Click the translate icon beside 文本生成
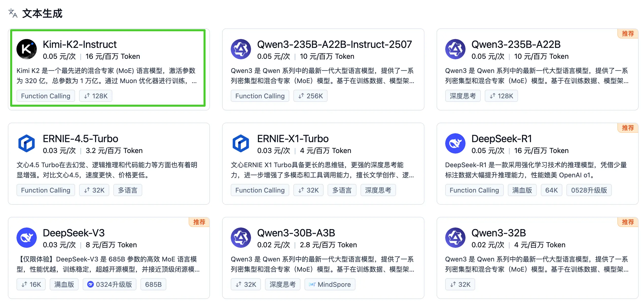 [13, 13]
